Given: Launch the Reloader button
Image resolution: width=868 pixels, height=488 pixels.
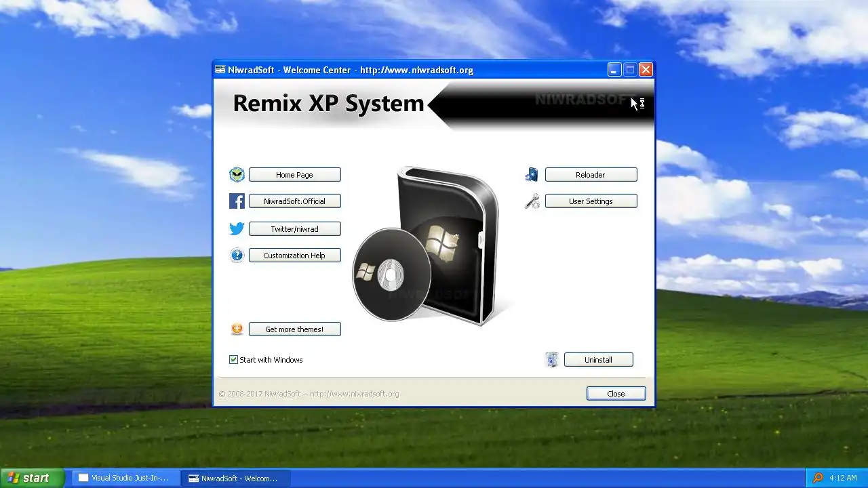Looking at the screenshot, I should pos(591,175).
